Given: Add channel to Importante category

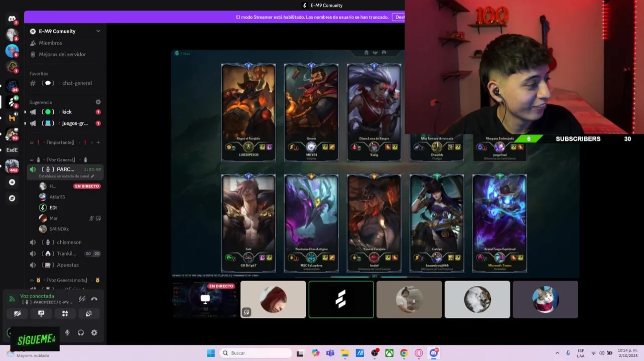Looking at the screenshot, I should click(98, 142).
